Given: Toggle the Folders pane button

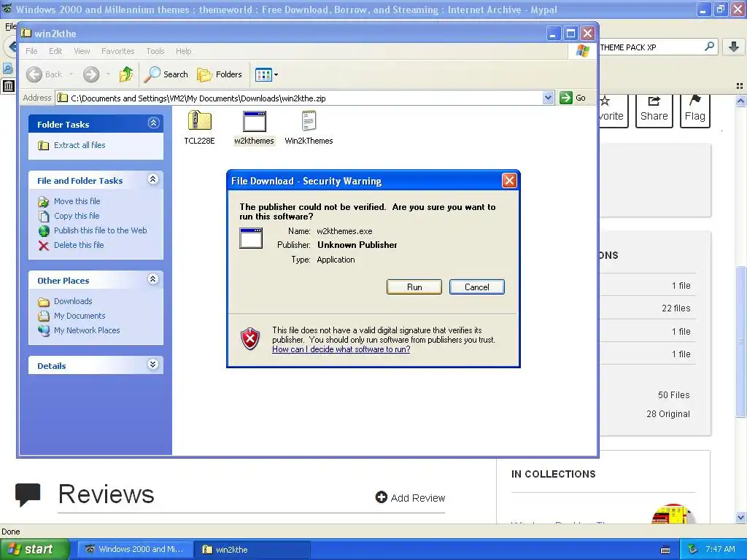Looking at the screenshot, I should pos(220,74).
